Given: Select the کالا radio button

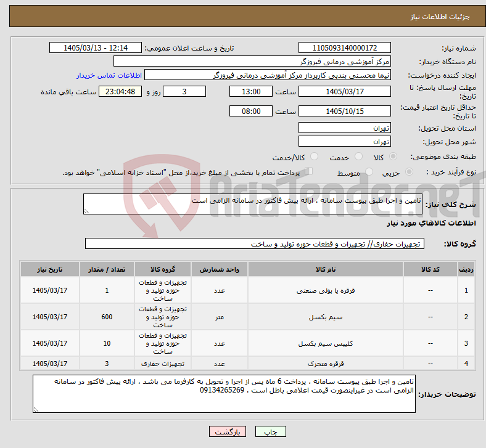Looking at the screenshot, I should coord(393,157).
